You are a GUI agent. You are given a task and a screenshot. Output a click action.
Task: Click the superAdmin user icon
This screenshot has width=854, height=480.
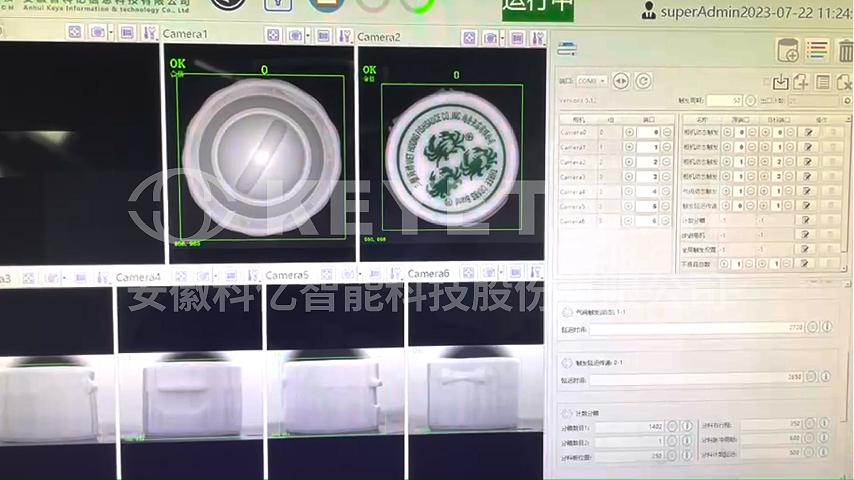point(649,10)
